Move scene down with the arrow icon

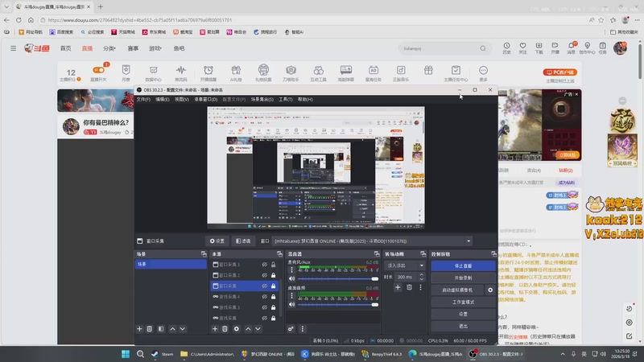(183, 329)
